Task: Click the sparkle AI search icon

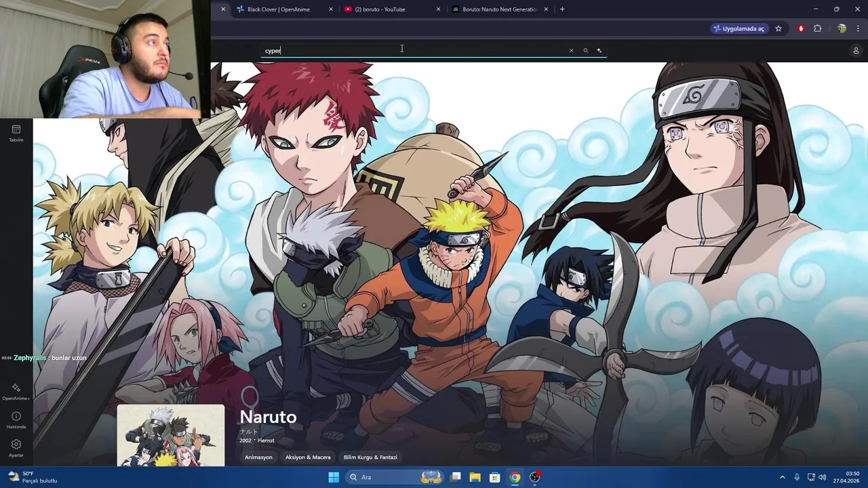Action: pyautogui.click(x=599, y=50)
